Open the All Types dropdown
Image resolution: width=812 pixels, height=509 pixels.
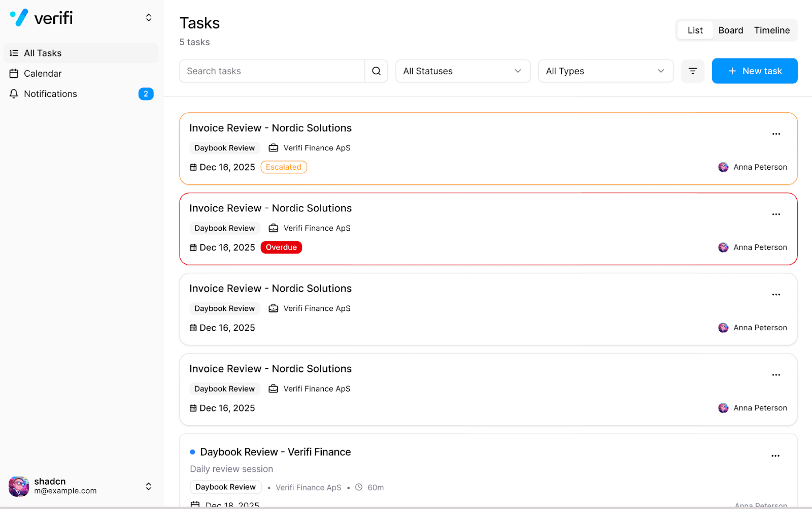[x=605, y=71]
